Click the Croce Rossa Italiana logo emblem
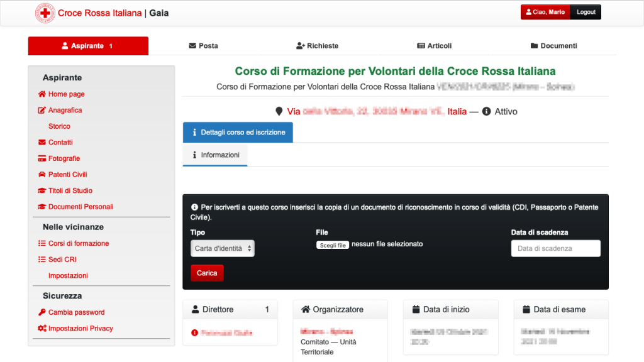Screen dimensions: 644x362 click(45, 13)
